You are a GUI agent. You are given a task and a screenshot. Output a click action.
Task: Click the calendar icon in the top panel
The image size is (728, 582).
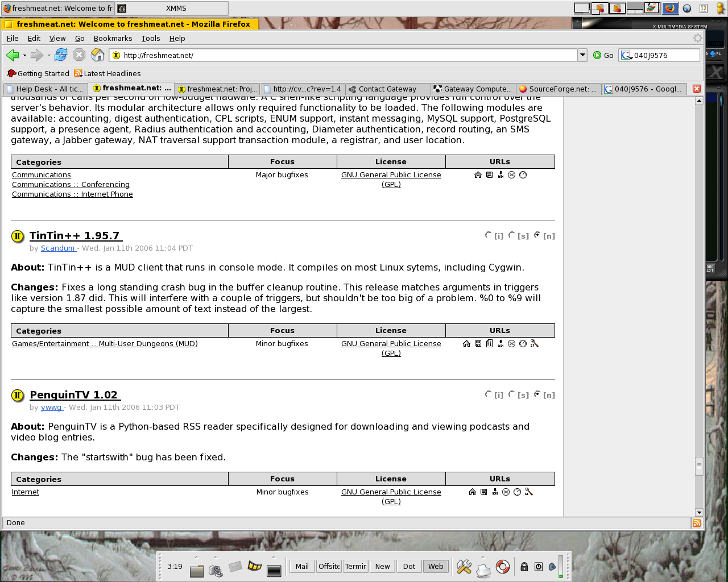(x=704, y=8)
